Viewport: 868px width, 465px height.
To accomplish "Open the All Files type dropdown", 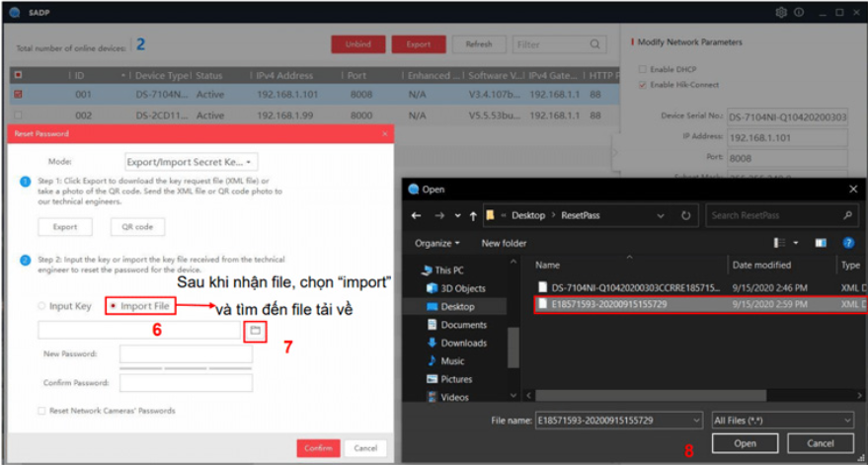I will click(782, 420).
